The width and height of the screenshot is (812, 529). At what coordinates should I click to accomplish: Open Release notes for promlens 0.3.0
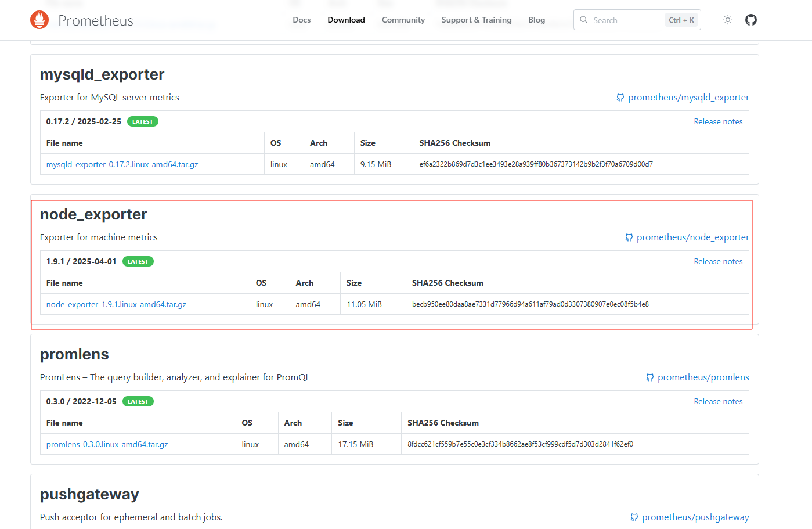click(x=718, y=401)
